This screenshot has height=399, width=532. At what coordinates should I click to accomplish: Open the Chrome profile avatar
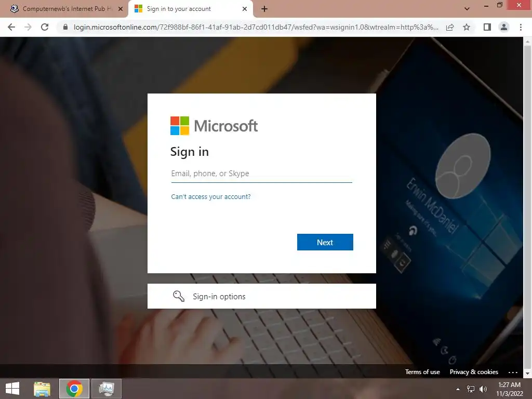pos(504,27)
